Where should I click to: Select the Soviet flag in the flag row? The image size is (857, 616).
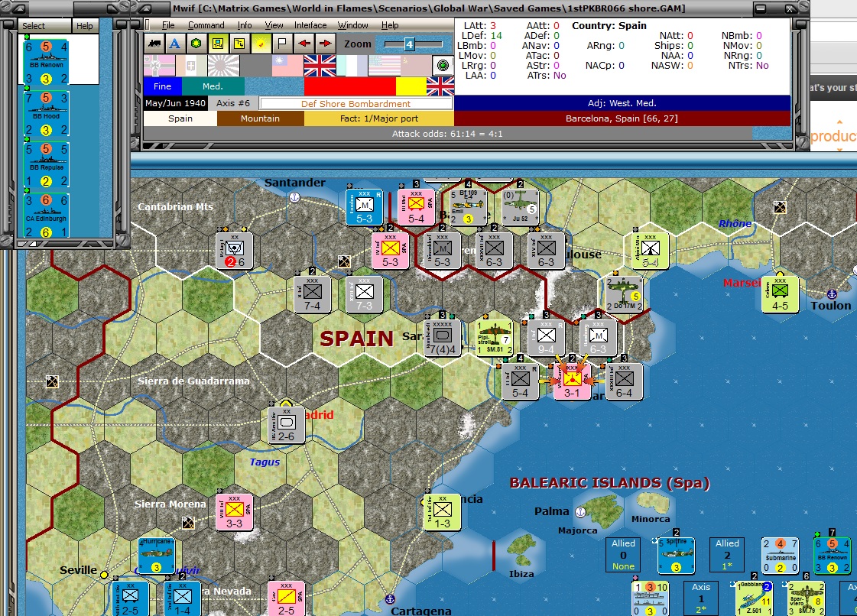click(416, 66)
